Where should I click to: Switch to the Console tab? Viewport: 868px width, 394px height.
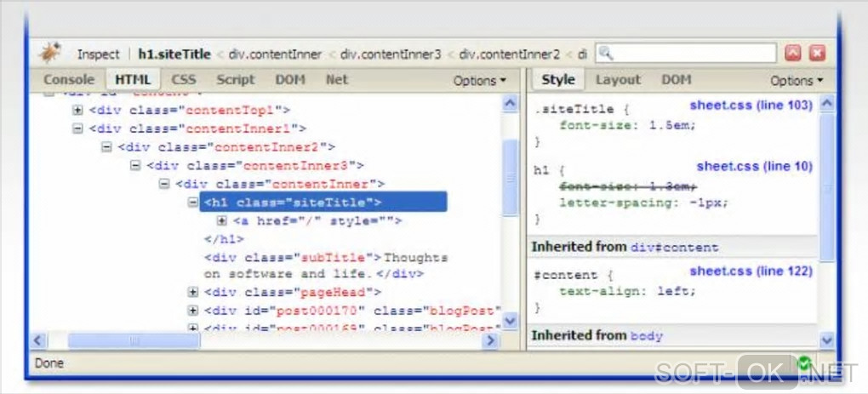[x=69, y=80]
